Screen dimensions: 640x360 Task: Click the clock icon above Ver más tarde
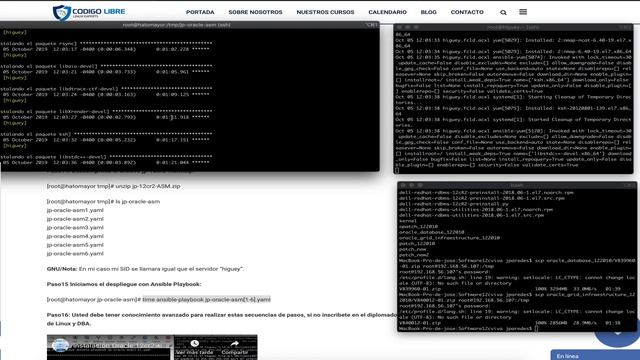(195, 343)
